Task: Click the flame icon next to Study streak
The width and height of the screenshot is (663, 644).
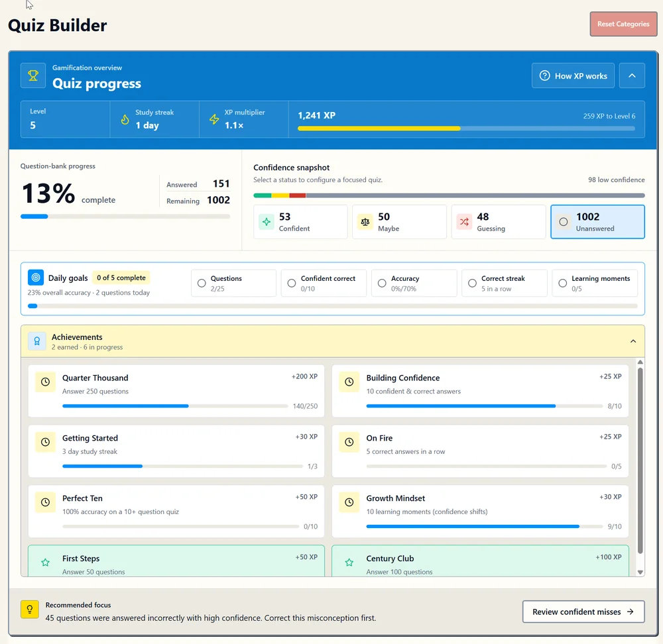Action: coord(125,119)
